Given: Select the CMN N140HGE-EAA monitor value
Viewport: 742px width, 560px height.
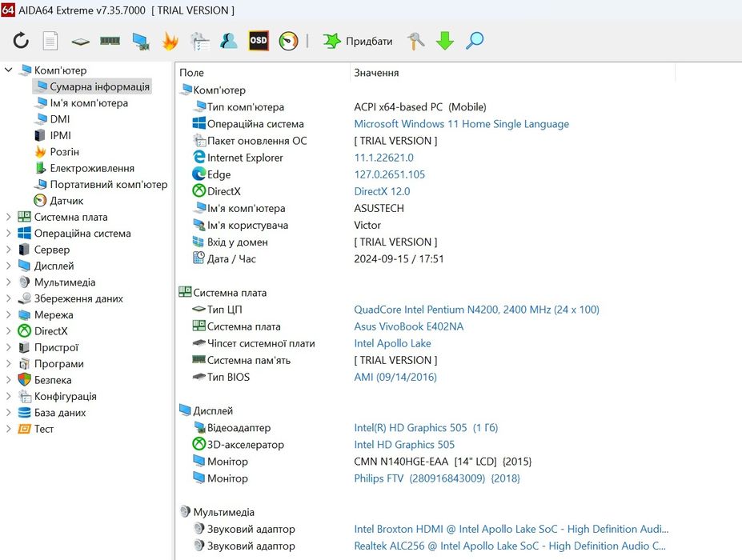Looking at the screenshot, I should 443,462.
